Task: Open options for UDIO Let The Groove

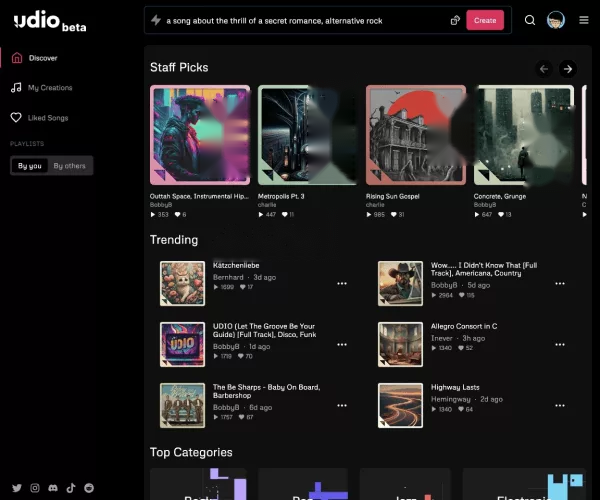Action: tap(342, 344)
